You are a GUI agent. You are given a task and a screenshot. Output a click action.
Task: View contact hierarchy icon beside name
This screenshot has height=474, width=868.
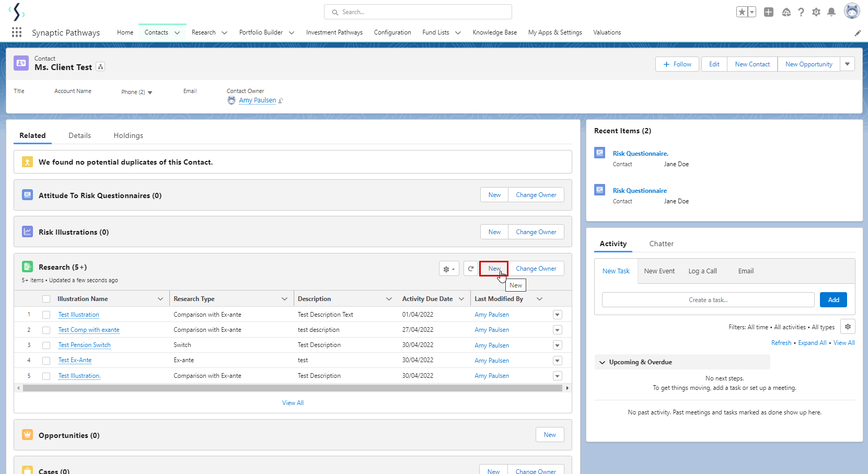[x=101, y=67]
